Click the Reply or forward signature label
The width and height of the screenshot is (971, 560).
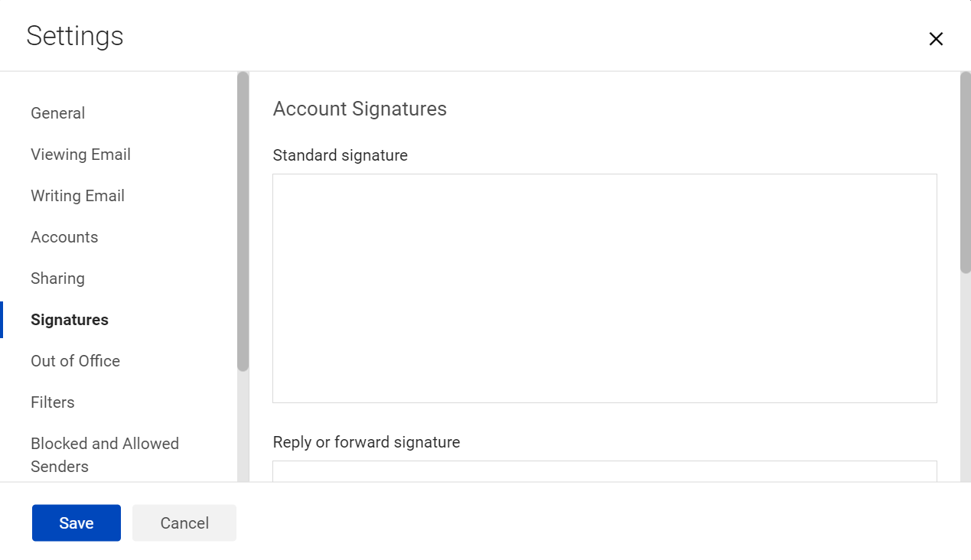pyautogui.click(x=367, y=442)
